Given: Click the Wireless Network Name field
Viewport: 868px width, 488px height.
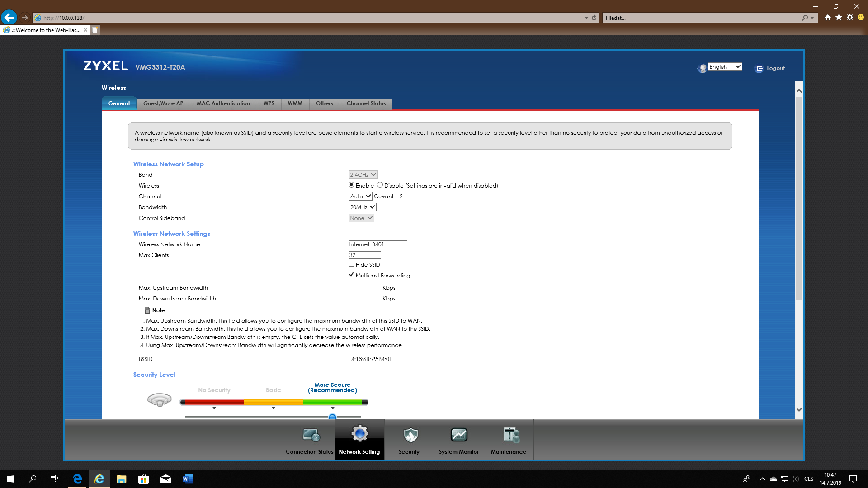Looking at the screenshot, I should 377,244.
